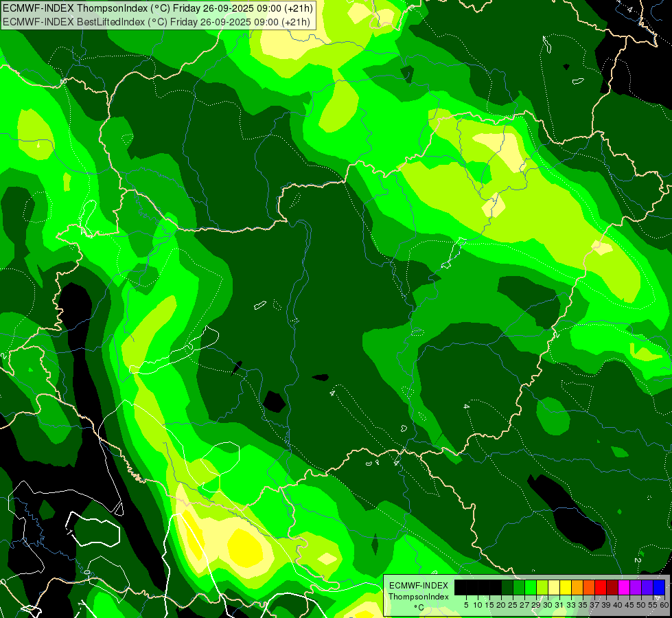
Task: Click the legend tick value 25
Action: [513, 605]
